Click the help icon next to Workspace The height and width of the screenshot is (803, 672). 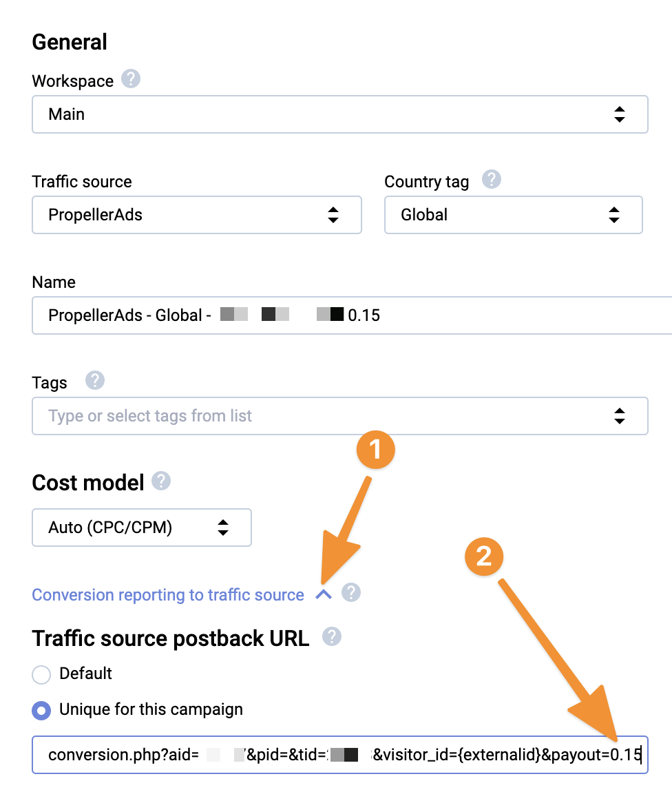pos(131,79)
